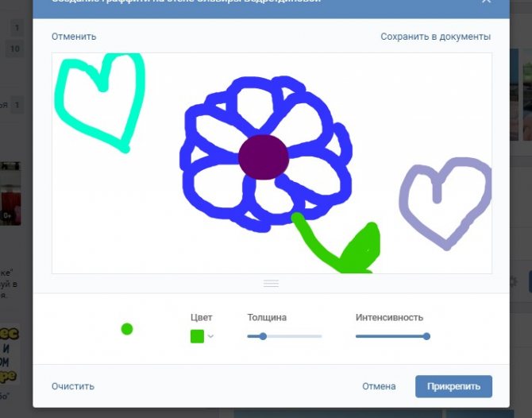Click the gear icon behind the dialog

pos(513,282)
